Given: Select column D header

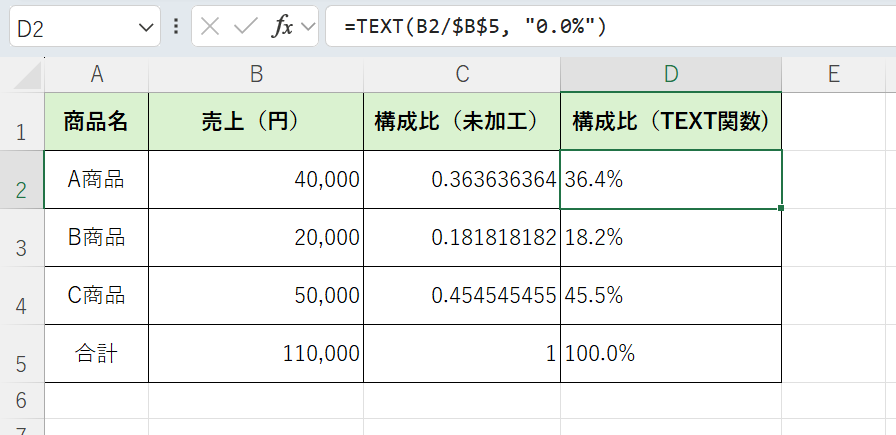Looking at the screenshot, I should pyautogui.click(x=671, y=75).
